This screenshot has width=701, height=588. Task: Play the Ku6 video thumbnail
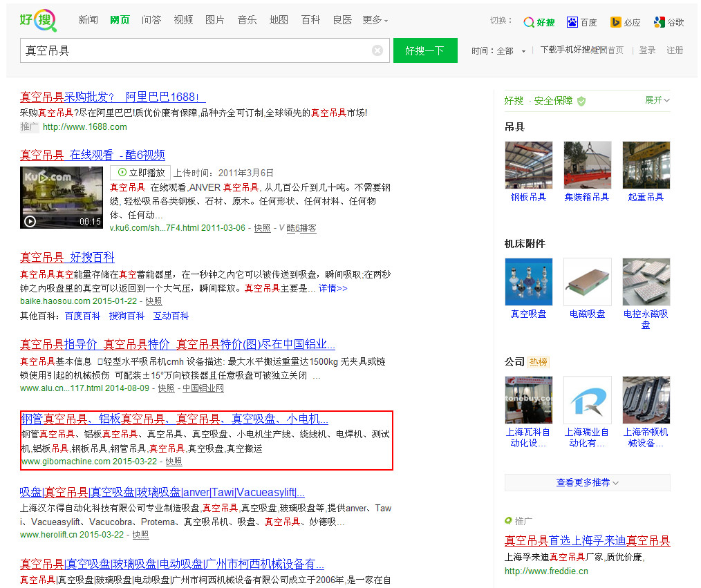tap(62, 198)
